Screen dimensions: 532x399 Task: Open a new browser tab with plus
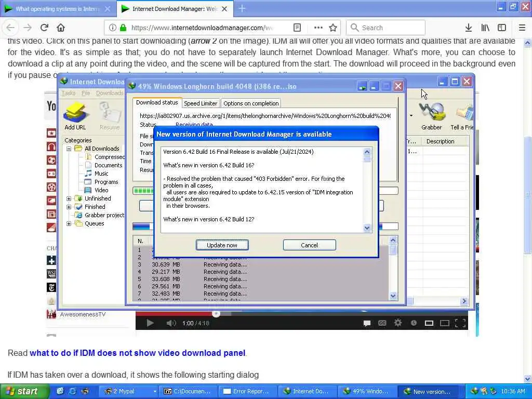click(x=242, y=8)
